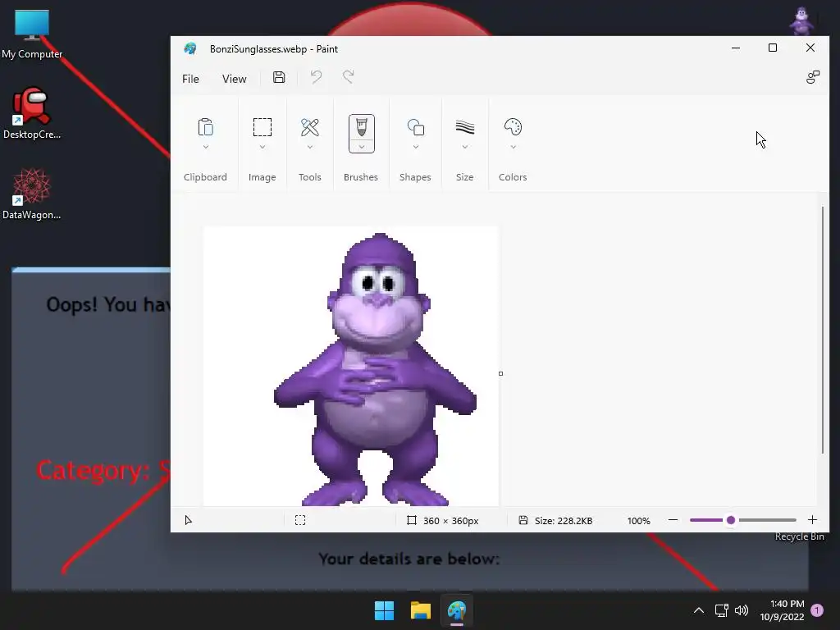Open the Size line thickness icon

(465, 127)
